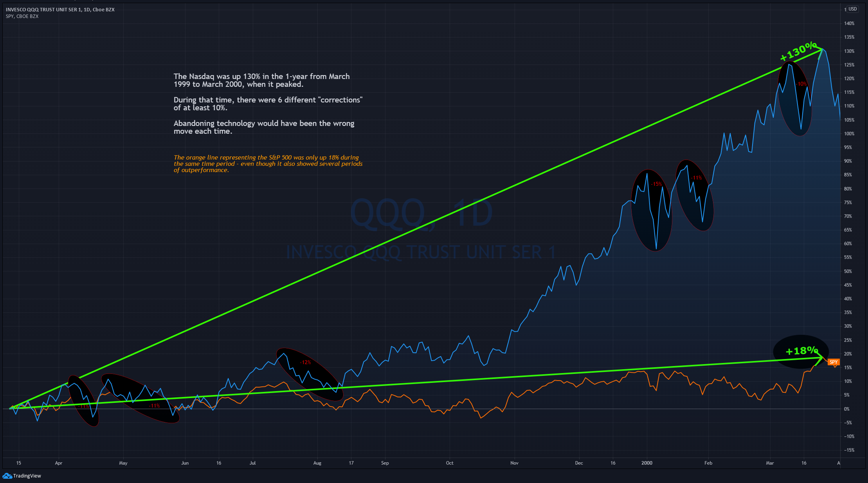Screen dimensions: 868x483
Task: Click the −15% price axis label
Action: point(849,450)
